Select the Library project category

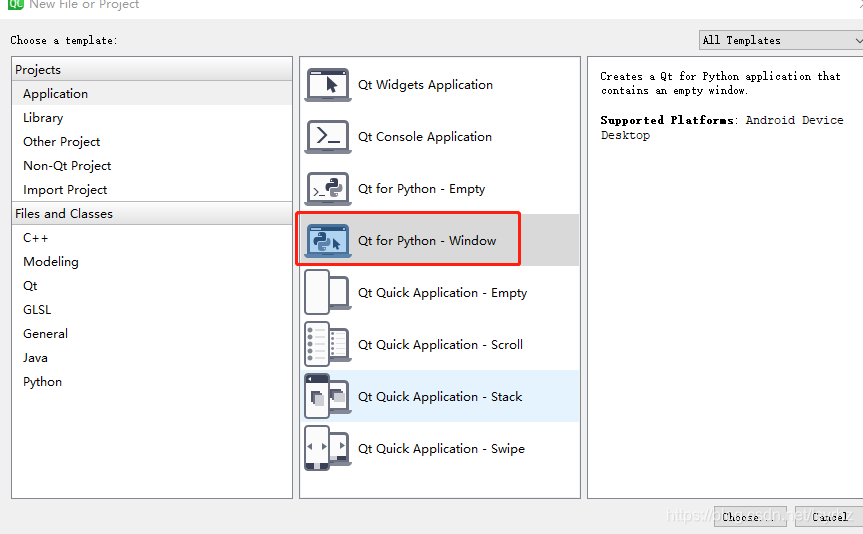click(152, 118)
